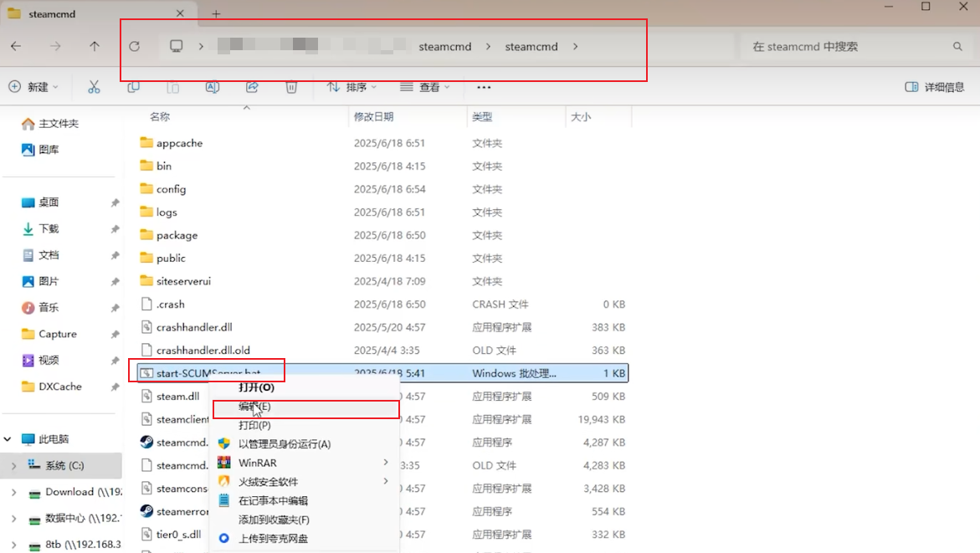Choose Open (打开) in context menu
The width and height of the screenshot is (980, 553).
tap(305, 387)
